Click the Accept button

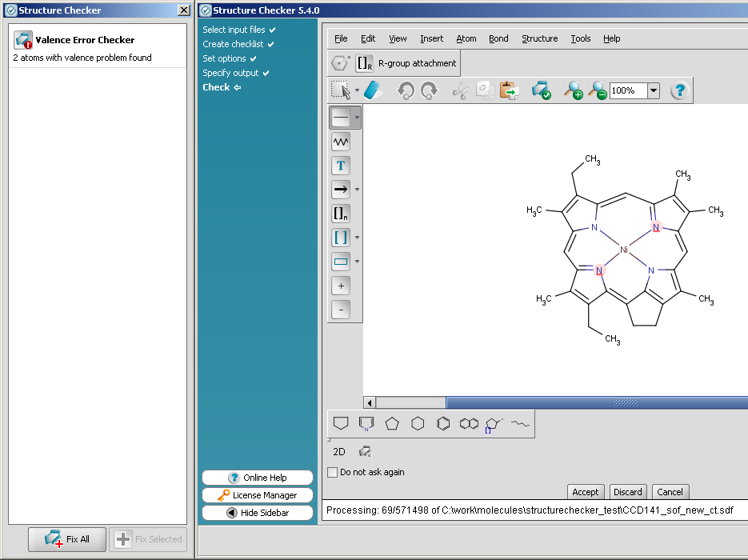(x=586, y=492)
